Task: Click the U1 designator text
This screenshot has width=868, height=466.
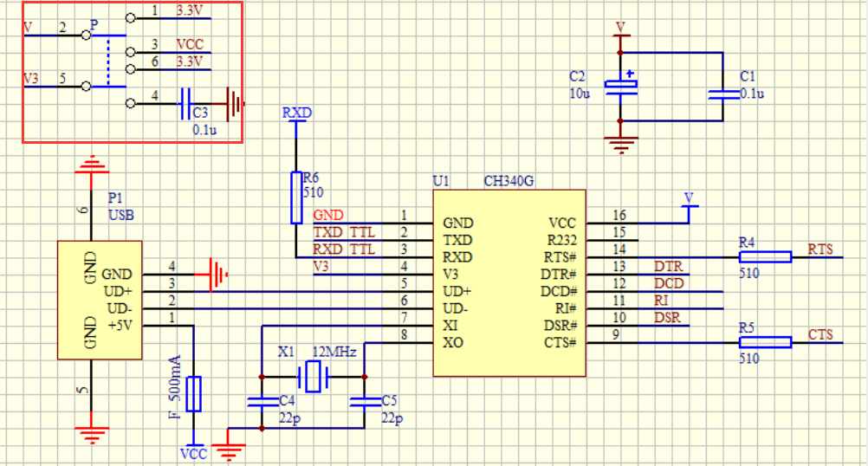Action: pos(441,181)
